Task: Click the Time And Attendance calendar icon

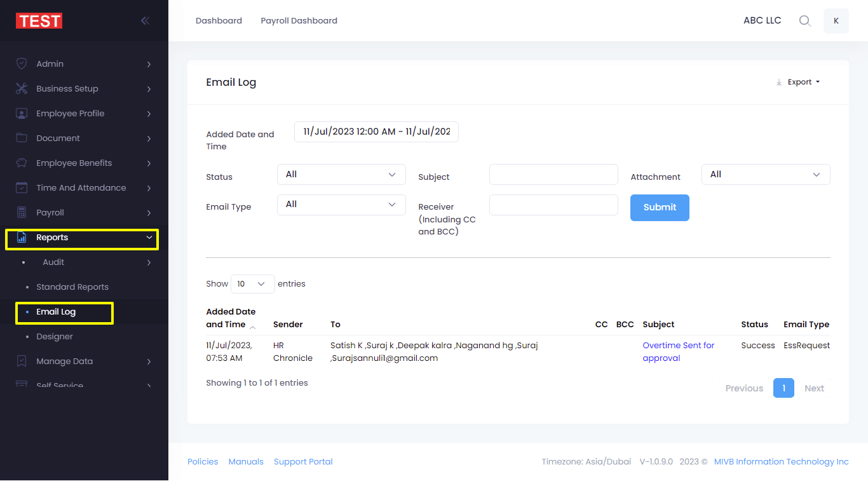Action: 22,187
